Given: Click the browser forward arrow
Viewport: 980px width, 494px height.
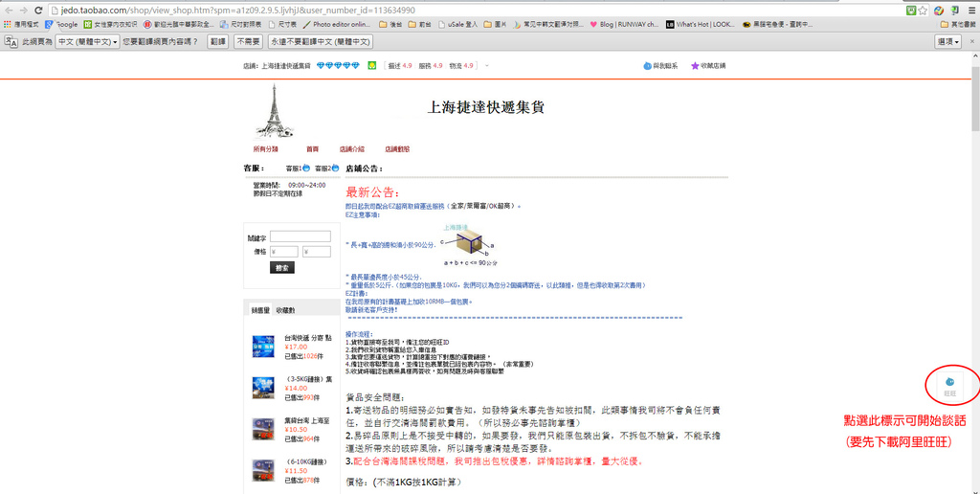Looking at the screenshot, I should [x=24, y=10].
